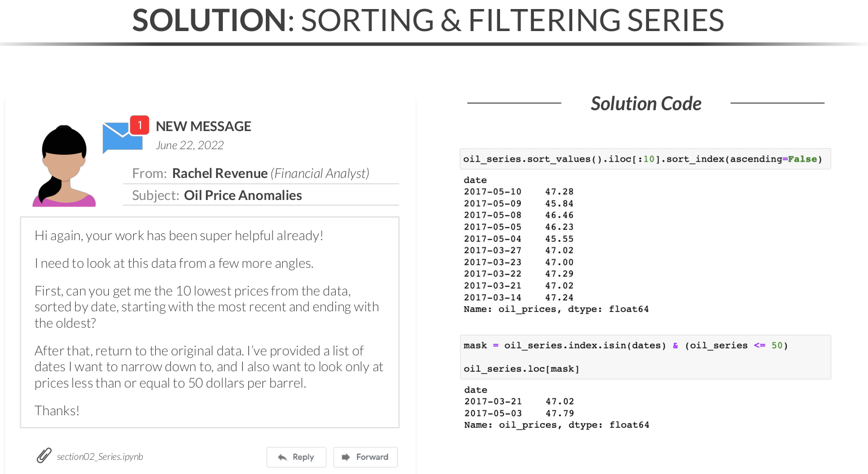The image size is (868, 474).
Task: Click the 'Thanks!' line in the message
Action: click(x=57, y=411)
